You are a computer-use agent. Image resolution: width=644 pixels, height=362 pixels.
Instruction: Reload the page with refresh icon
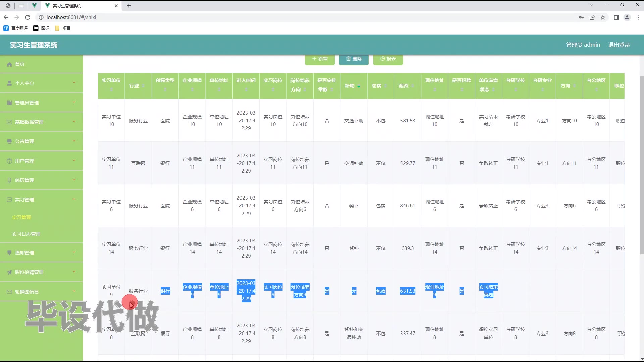click(x=28, y=17)
